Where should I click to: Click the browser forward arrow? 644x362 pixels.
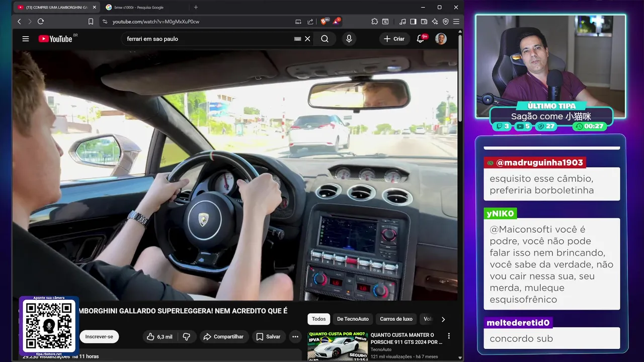30,22
